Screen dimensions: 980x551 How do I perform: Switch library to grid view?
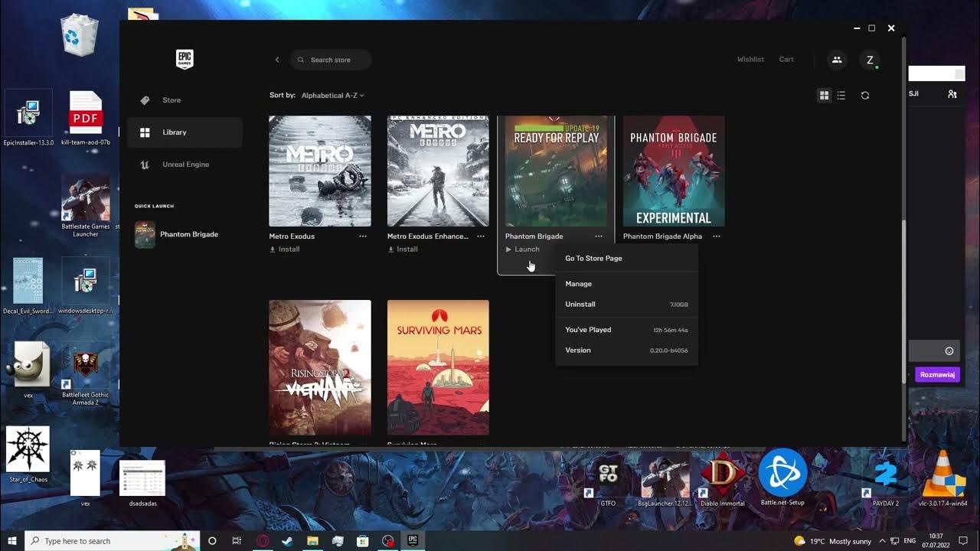pyautogui.click(x=824, y=96)
